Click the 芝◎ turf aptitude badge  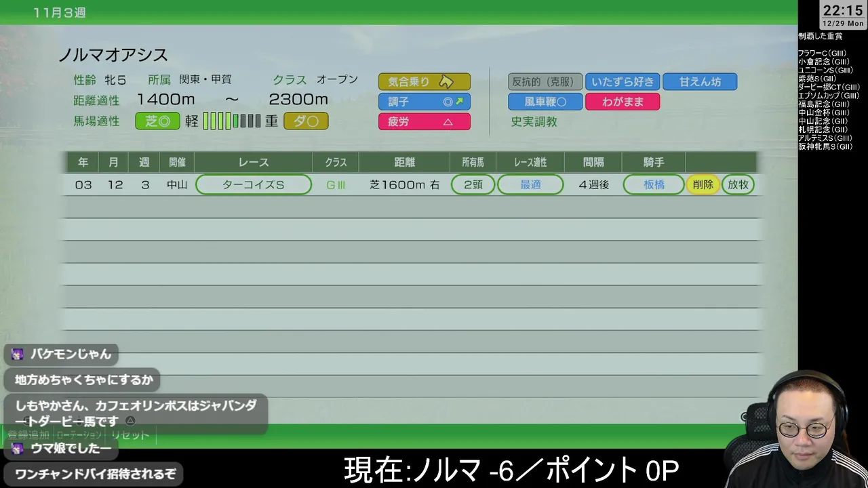tap(157, 121)
